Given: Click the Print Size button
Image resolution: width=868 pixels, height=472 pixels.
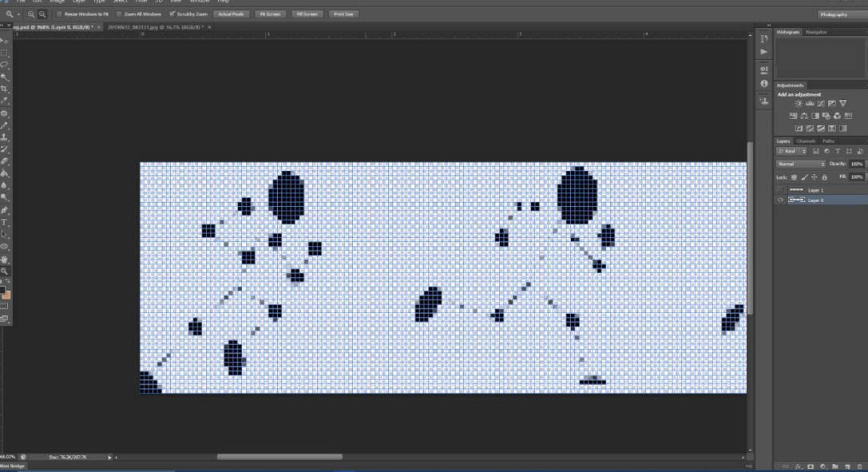Looking at the screenshot, I should (343, 14).
